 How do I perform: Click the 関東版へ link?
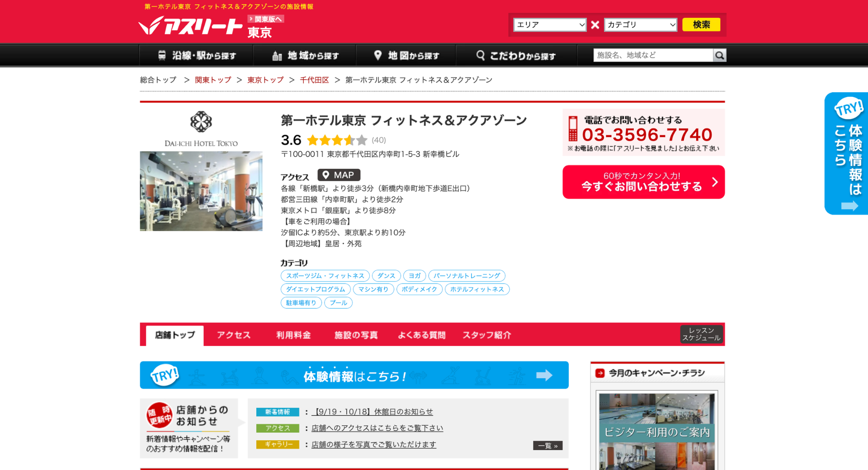tap(266, 19)
